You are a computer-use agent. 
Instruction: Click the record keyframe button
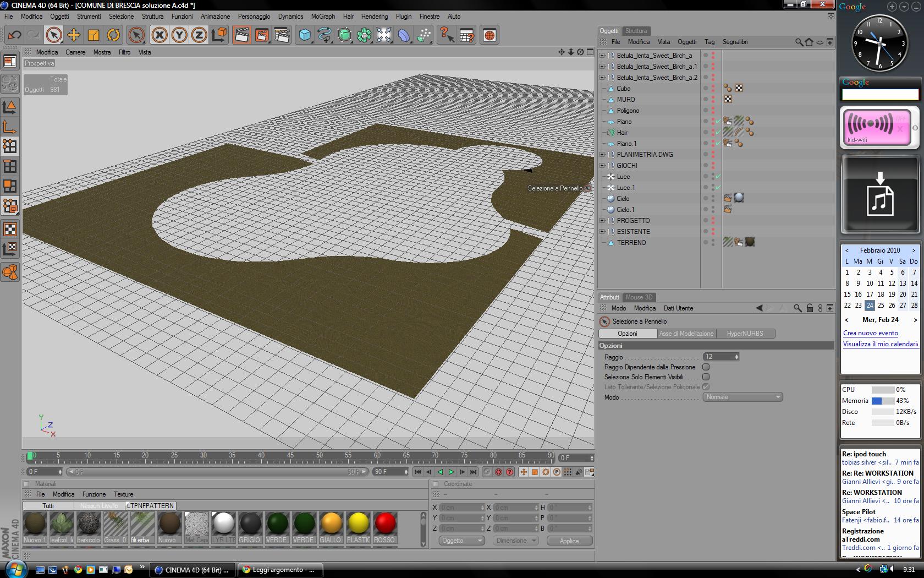click(498, 472)
